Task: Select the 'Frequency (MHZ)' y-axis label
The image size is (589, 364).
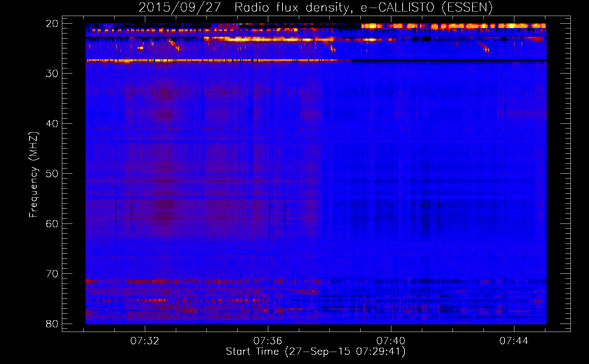Action: [x=33, y=175]
